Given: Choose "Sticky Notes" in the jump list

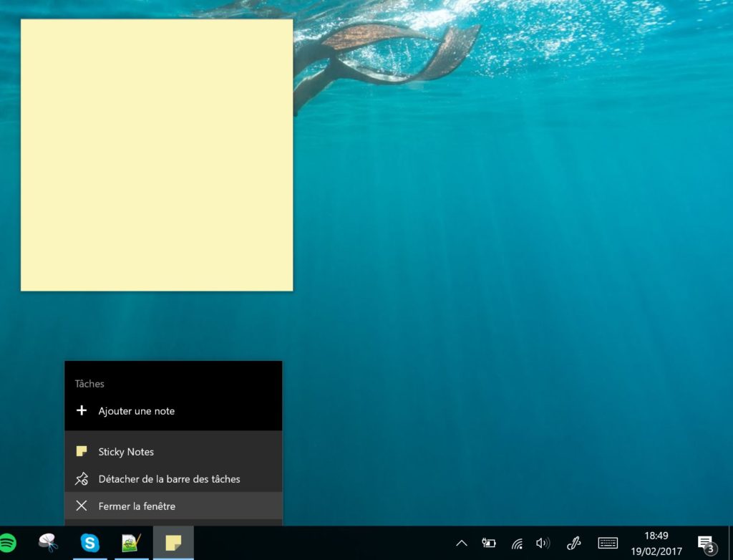Looking at the screenshot, I should [x=126, y=452].
